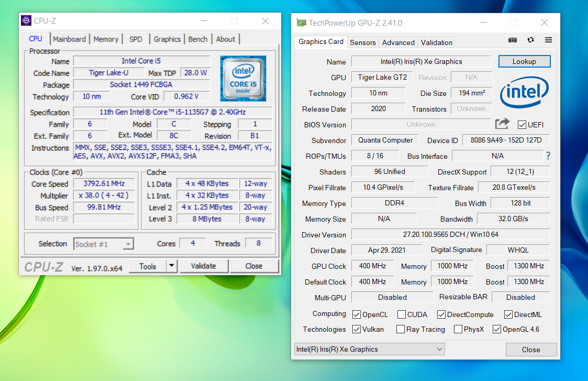Toggle the Ray Tracing checkbox
The width and height of the screenshot is (588, 381).
point(401,329)
